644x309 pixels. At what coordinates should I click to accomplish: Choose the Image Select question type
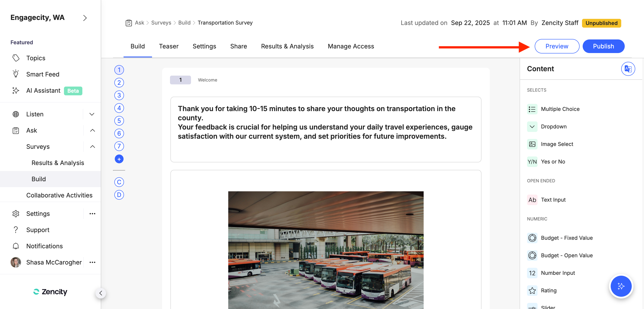pos(557,144)
